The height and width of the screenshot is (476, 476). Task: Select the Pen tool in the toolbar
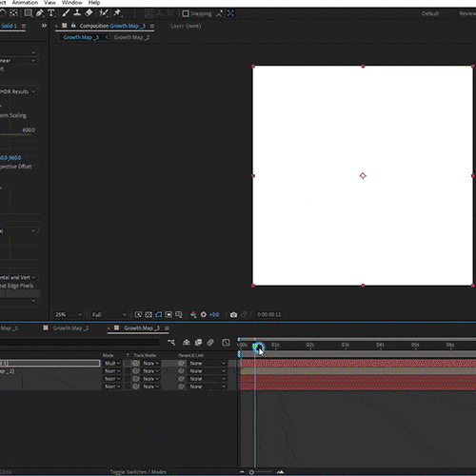39,13
